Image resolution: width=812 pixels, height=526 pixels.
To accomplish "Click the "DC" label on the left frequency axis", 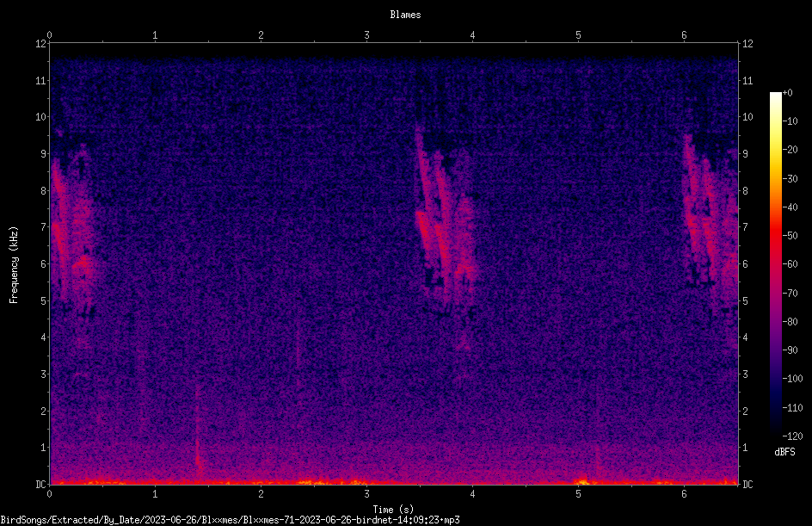I will click(41, 485).
